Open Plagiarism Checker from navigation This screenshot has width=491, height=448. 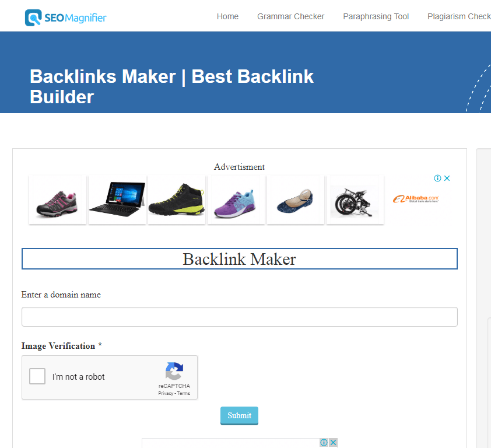click(x=459, y=16)
